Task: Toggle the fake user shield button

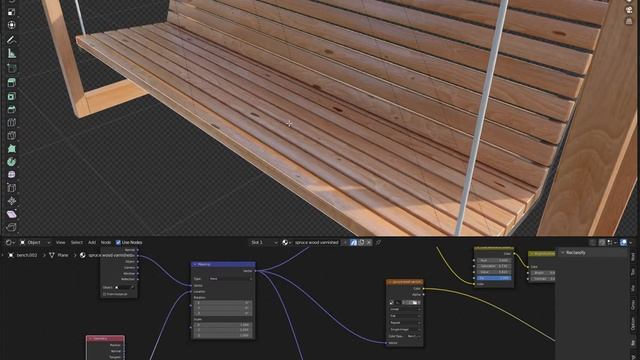Action: (x=353, y=242)
